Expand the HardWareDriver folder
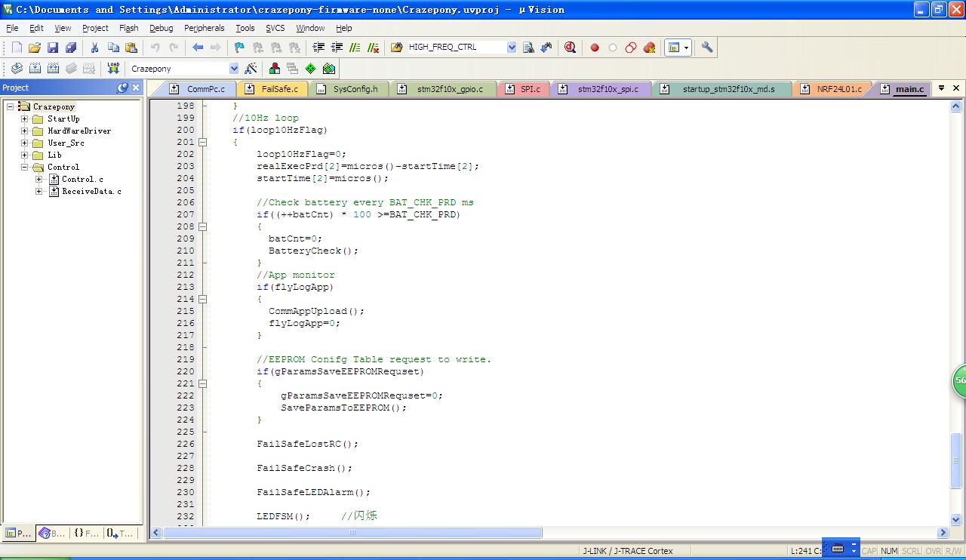This screenshot has width=966, height=560. 25,131
